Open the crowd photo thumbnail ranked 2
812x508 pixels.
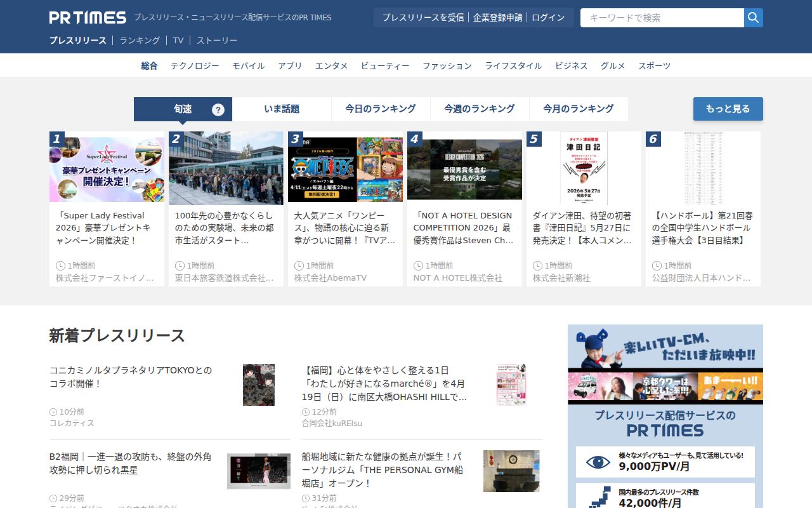coord(226,168)
